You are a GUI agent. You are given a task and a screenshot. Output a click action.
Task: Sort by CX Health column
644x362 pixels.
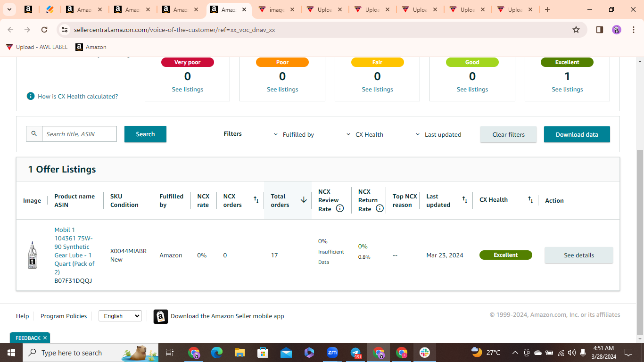click(x=530, y=200)
